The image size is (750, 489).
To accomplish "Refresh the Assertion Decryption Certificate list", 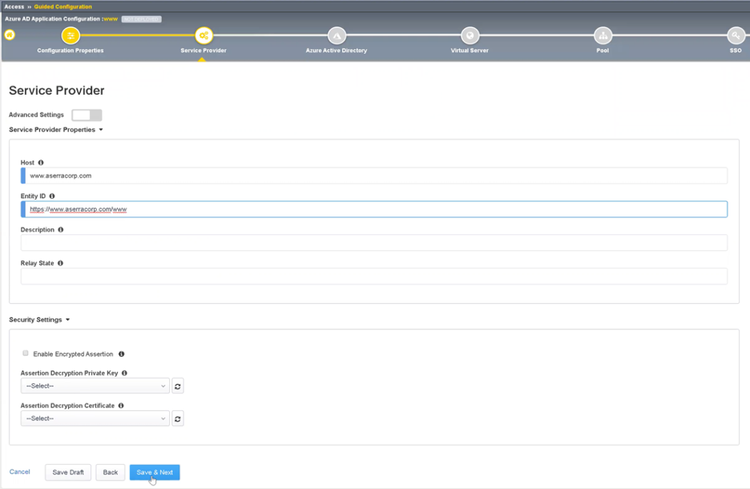I will tap(177, 419).
